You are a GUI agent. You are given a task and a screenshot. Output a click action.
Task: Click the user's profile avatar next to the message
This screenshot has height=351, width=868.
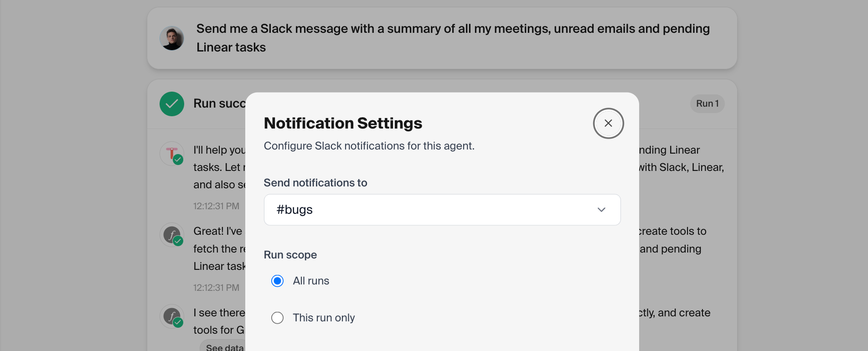point(172,38)
